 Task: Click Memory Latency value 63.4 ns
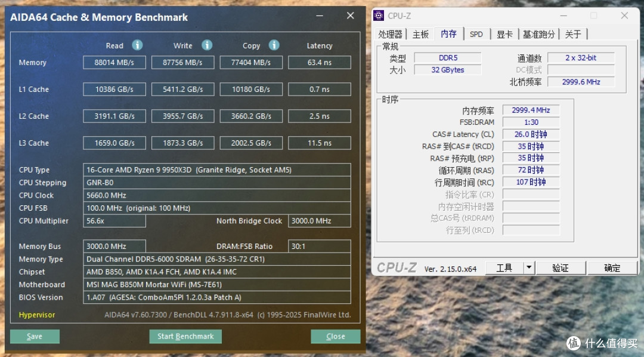coord(320,63)
